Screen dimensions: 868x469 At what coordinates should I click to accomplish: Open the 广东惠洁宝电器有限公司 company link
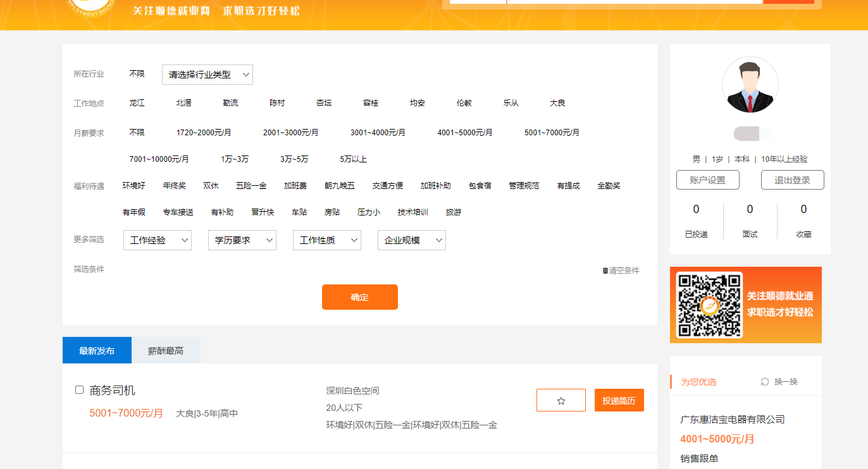732,420
